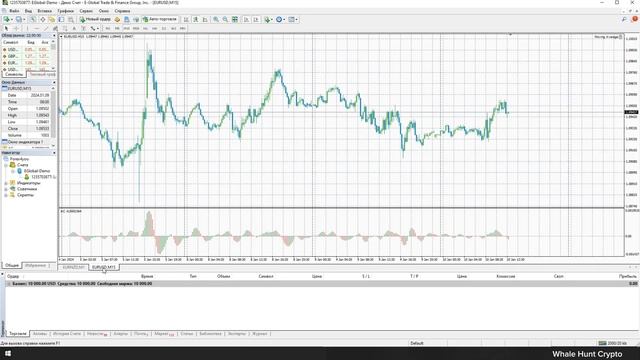Open the Profiles toolbar icon
Viewport: 640px width, 360px height.
click(x=19, y=19)
